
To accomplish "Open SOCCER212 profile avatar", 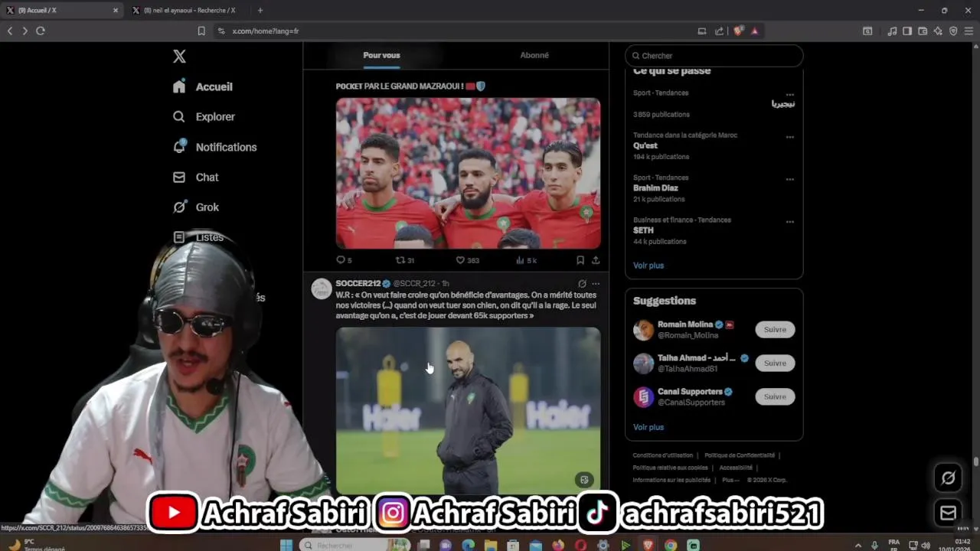I will click(322, 289).
